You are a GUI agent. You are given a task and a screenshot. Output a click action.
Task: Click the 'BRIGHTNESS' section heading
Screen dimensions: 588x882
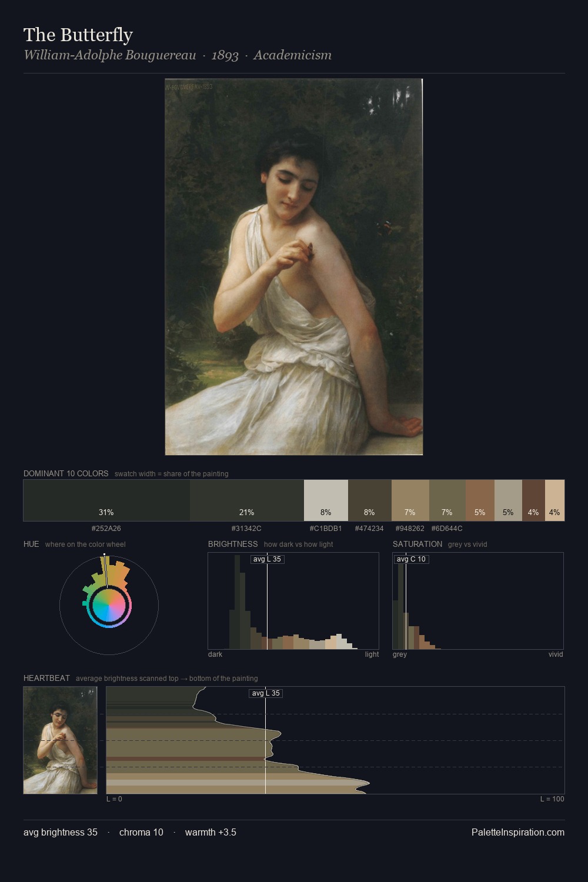[233, 544]
